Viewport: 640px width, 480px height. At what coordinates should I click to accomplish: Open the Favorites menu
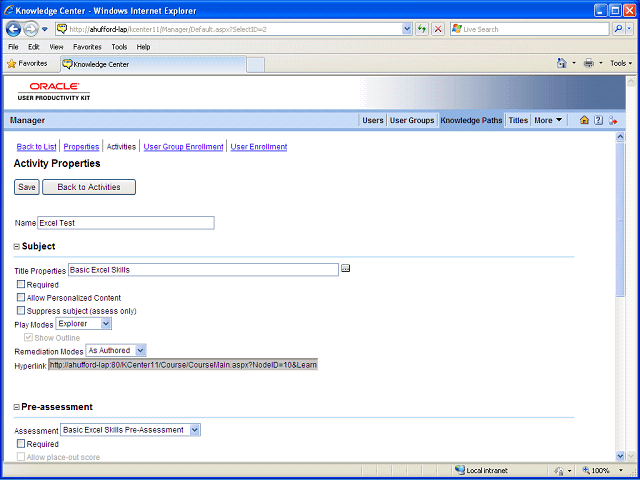(x=87, y=47)
